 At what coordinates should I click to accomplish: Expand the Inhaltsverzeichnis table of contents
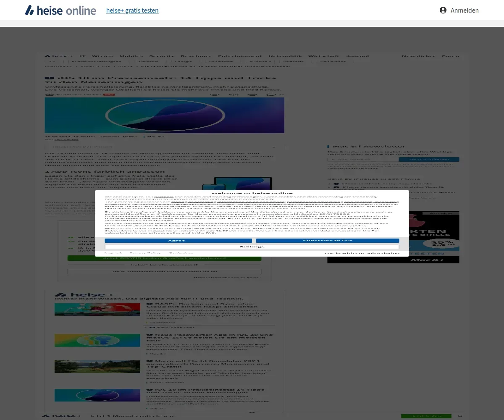coord(164,147)
